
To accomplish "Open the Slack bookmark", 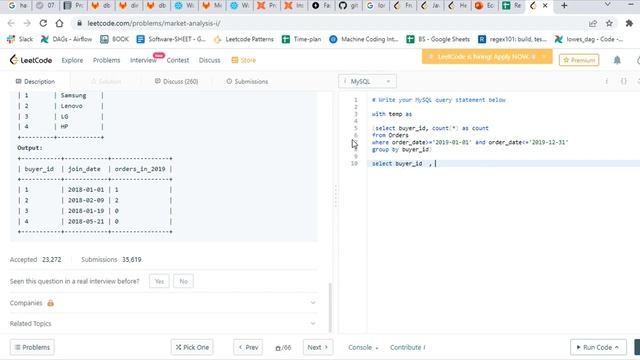I will click(x=20, y=39).
